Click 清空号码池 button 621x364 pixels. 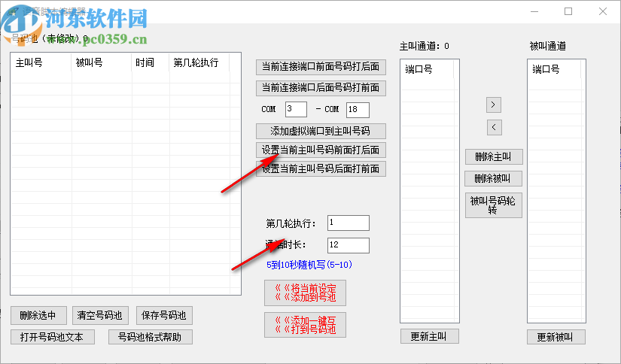101,316
